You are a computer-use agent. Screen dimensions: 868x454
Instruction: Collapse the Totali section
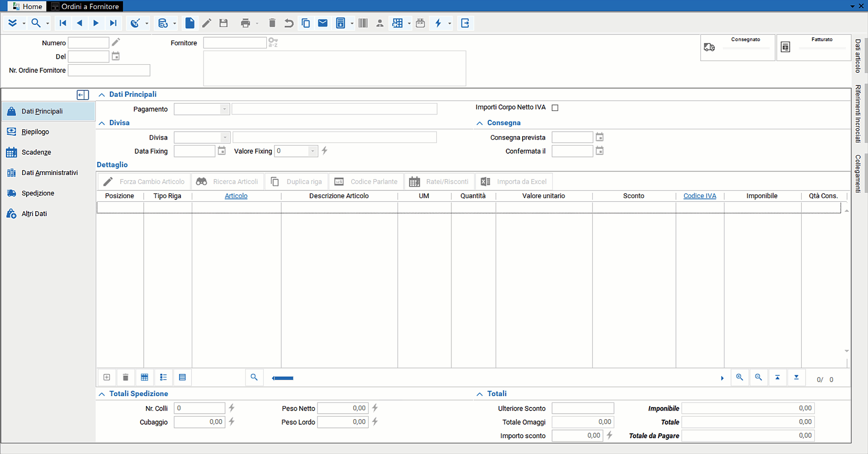click(x=480, y=394)
